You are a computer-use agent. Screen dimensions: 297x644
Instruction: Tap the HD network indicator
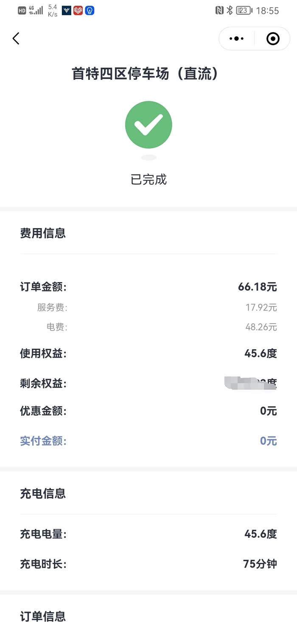pyautogui.click(x=22, y=11)
